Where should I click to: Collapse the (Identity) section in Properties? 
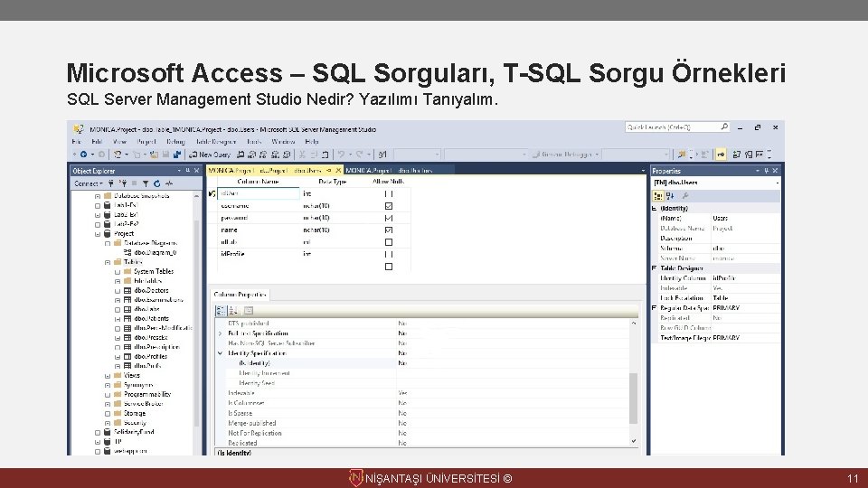655,208
